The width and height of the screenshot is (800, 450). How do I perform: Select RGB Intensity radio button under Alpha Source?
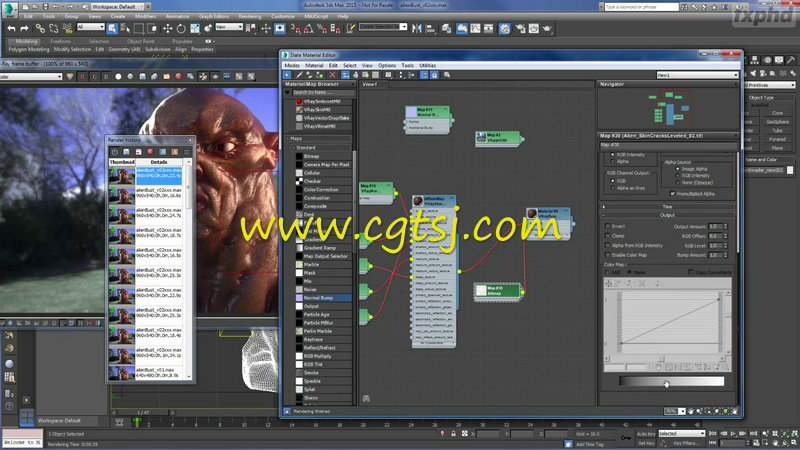[x=678, y=176]
